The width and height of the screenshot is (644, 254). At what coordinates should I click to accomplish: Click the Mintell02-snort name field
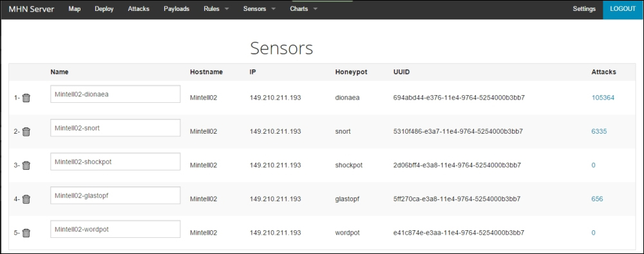click(115, 128)
